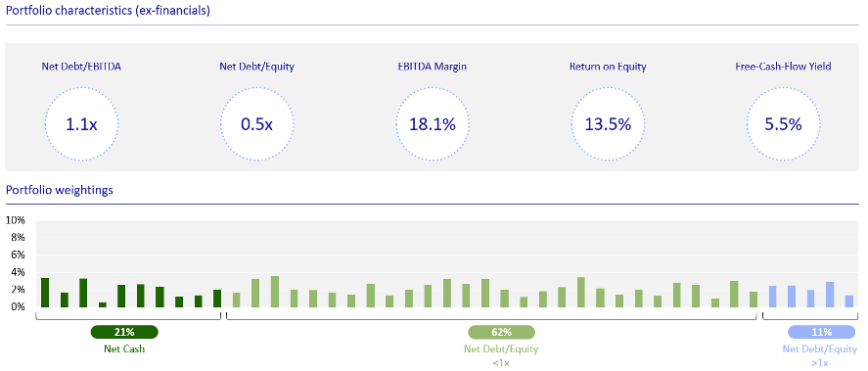
Task: Click the EBITDA Margin title text
Action: 432,67
